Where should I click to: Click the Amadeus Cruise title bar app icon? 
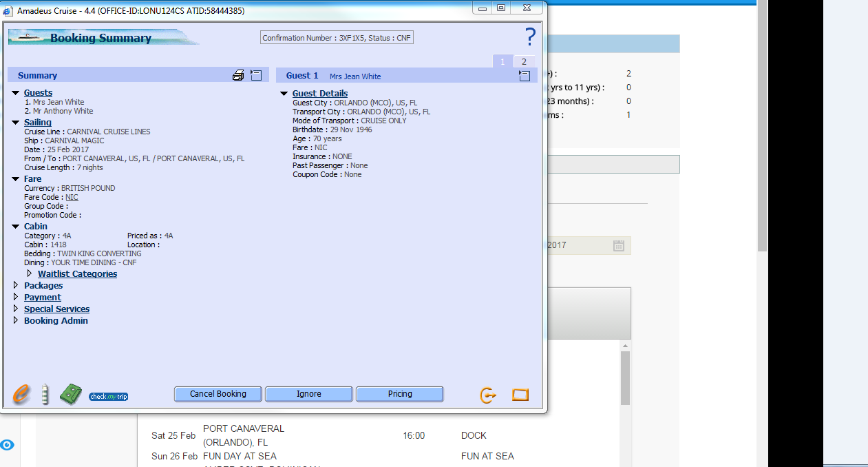tap(8, 11)
